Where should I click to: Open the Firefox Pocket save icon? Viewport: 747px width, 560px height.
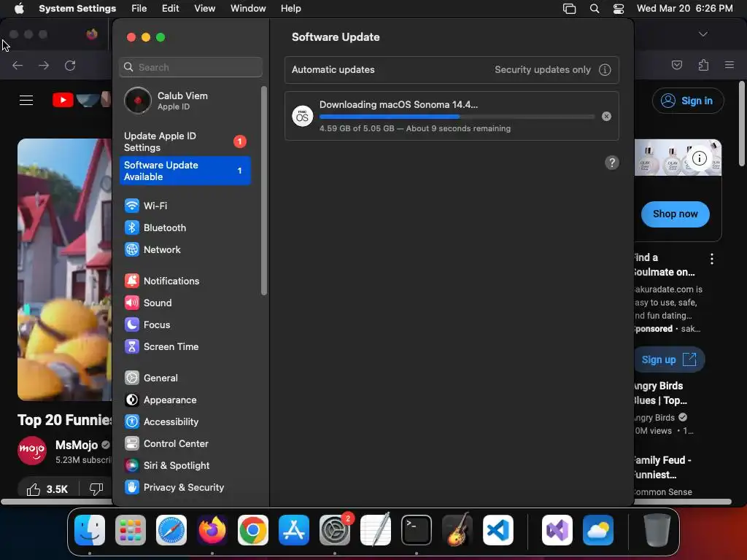tap(676, 65)
